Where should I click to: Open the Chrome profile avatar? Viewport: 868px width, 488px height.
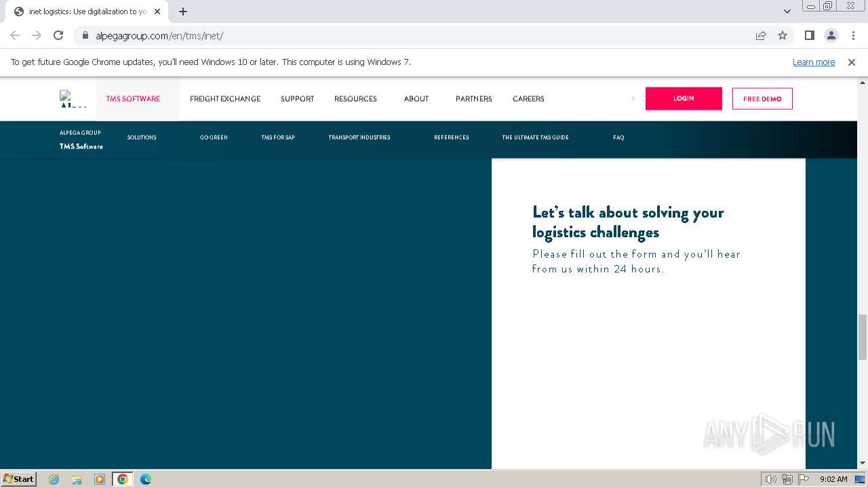pyautogui.click(x=831, y=35)
